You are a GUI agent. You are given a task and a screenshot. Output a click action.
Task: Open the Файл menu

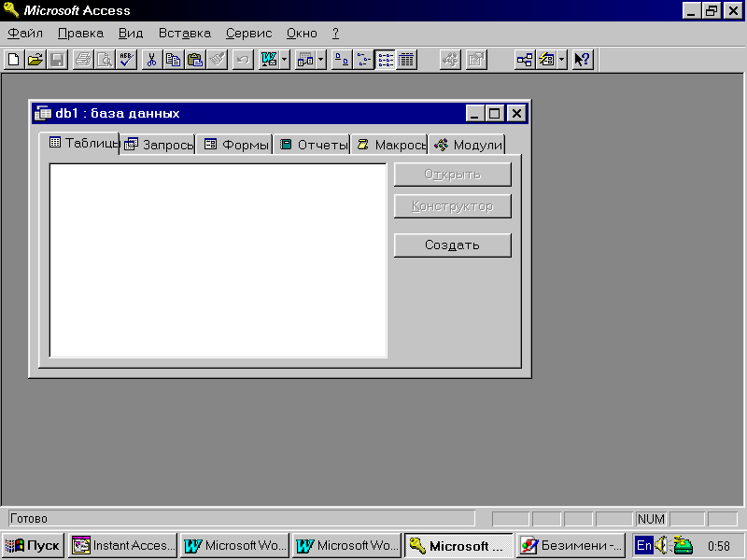click(x=25, y=34)
